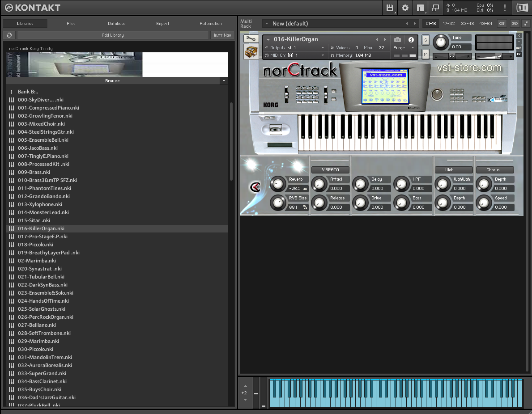
Task: Select rack page 49-64
Action: [x=485, y=23]
